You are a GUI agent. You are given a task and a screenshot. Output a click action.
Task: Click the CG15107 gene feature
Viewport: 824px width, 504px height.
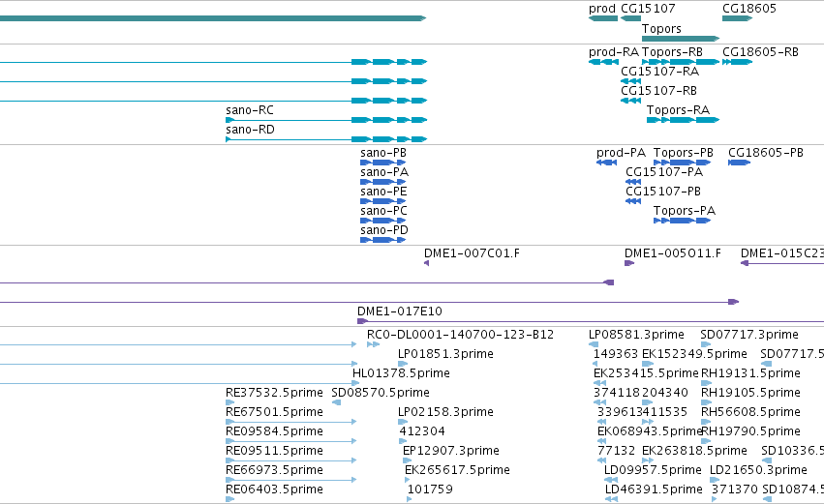pos(630,18)
